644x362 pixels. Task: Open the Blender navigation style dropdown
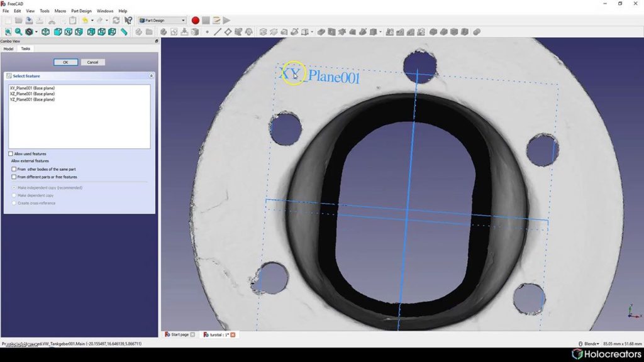589,344
